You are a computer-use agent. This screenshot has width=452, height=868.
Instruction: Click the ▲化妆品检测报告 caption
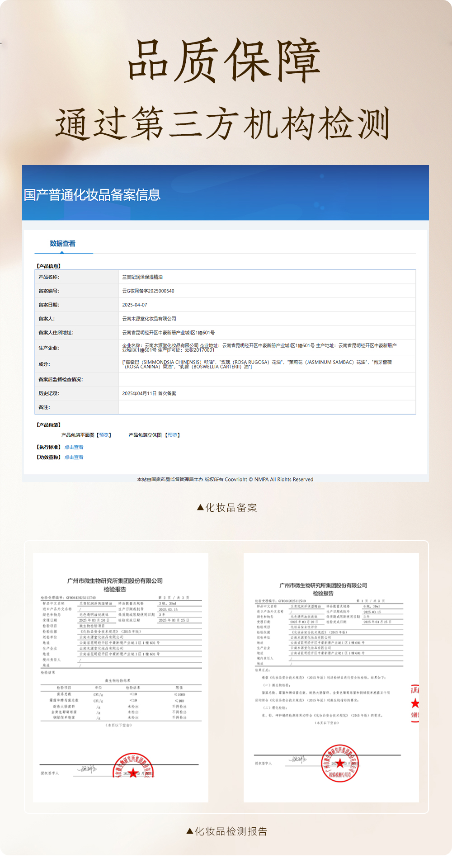(227, 831)
